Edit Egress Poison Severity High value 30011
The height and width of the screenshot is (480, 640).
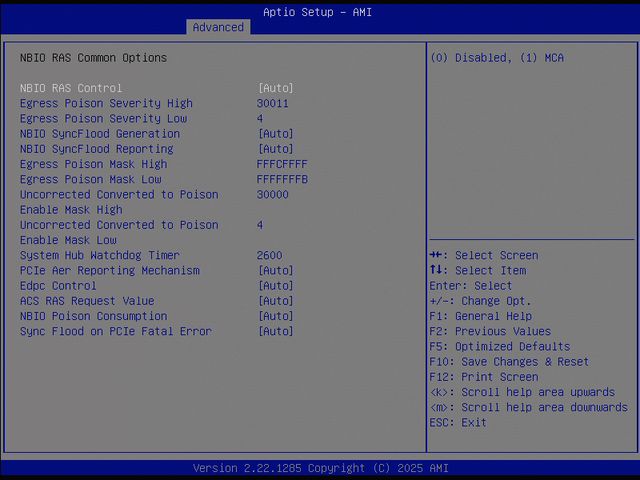click(272, 103)
